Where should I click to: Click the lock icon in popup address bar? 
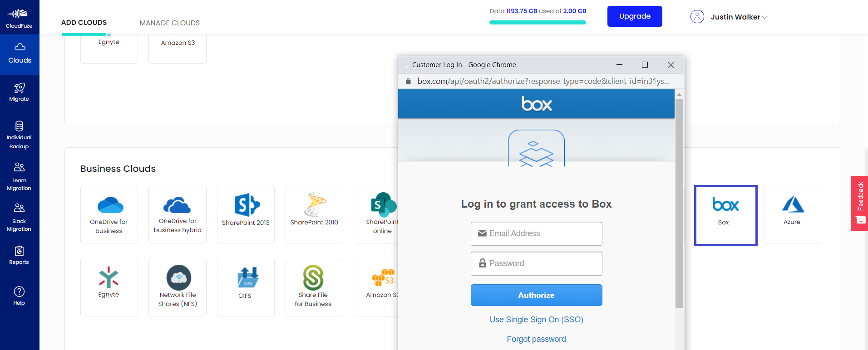coord(408,81)
